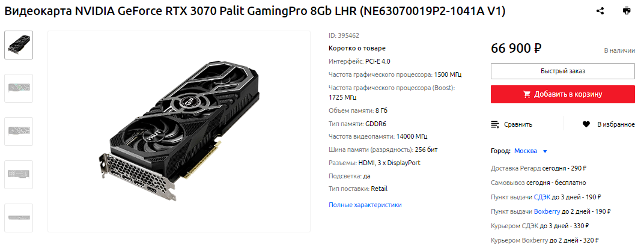Click the heart icon for favorites

[x=586, y=124]
